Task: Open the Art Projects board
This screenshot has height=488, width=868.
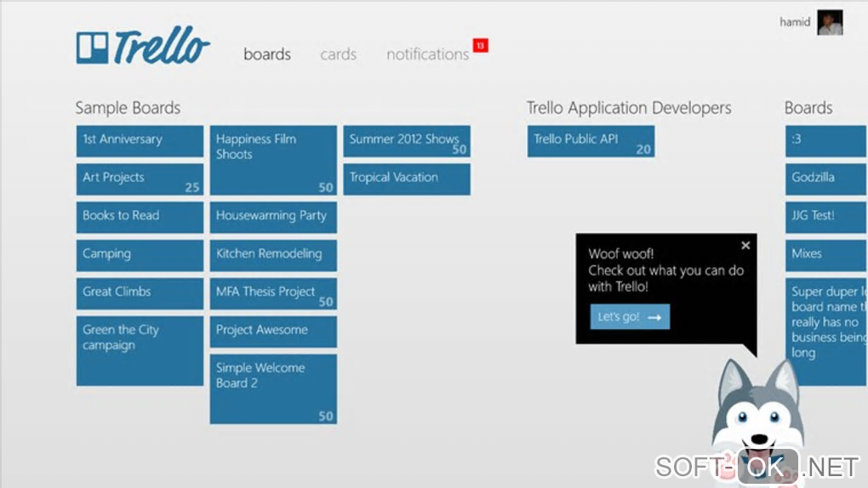Action: click(140, 179)
